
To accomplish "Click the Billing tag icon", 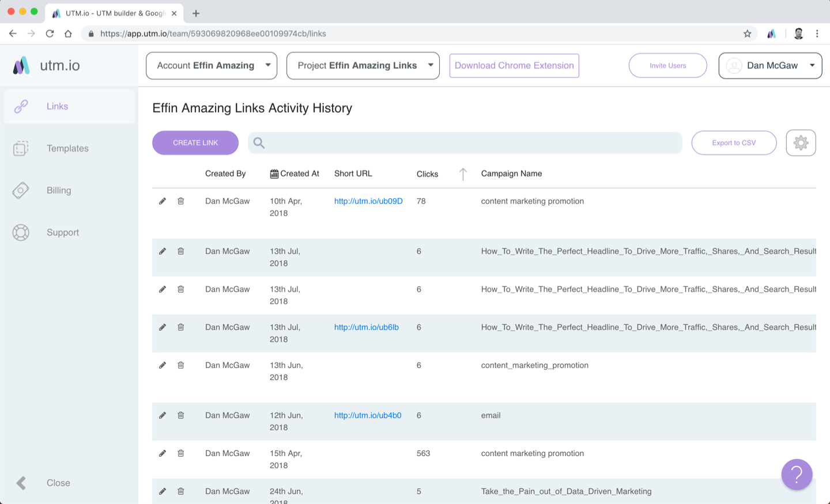I will [x=21, y=191].
